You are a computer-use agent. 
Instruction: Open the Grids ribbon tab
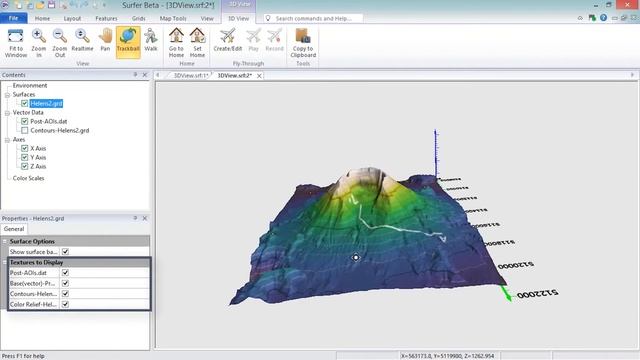pos(138,18)
